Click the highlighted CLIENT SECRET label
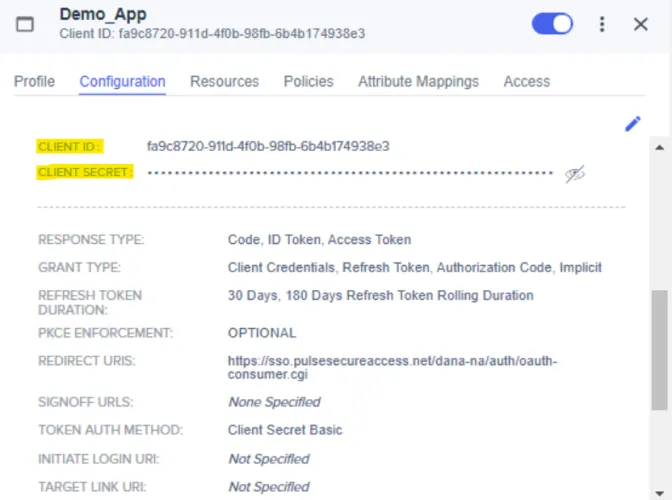Screen dimensions: 672x500 tap(84, 172)
